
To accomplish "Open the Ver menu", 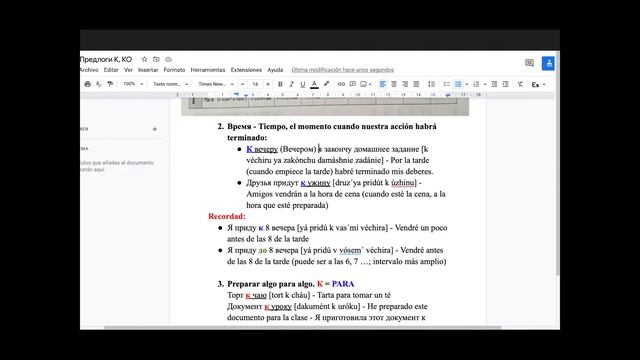I will pyautogui.click(x=128, y=70).
